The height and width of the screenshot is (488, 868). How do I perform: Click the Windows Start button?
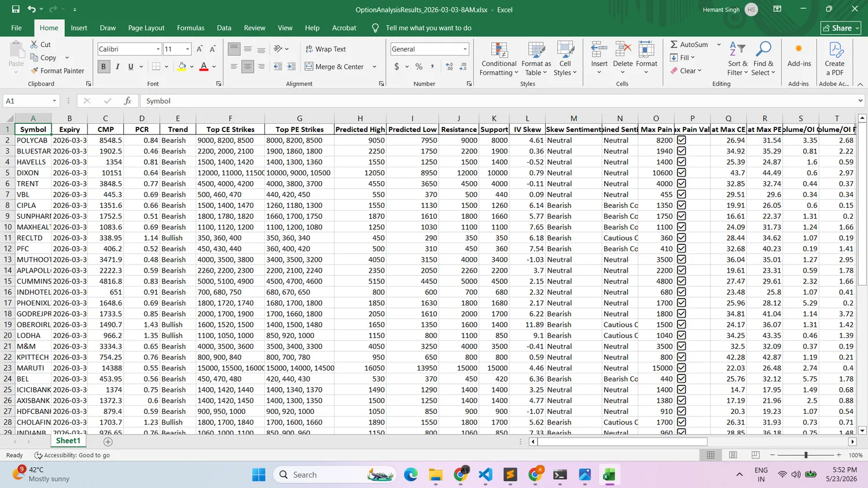[x=259, y=475]
